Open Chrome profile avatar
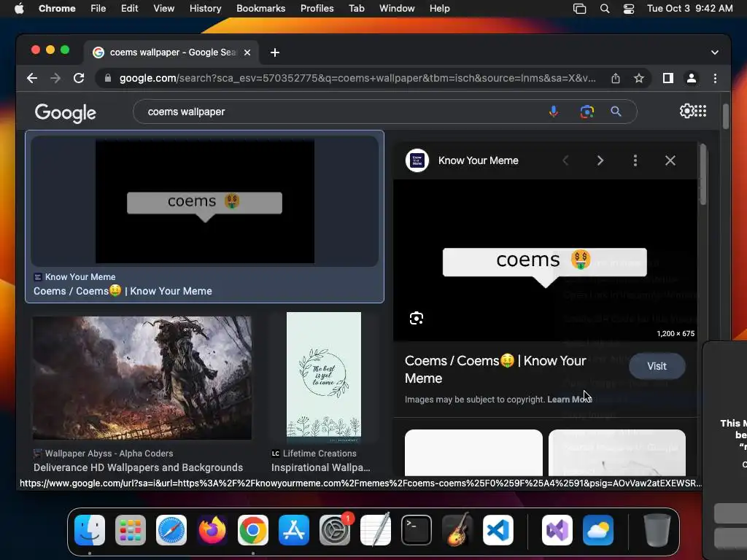The width and height of the screenshot is (747, 560). [692, 78]
